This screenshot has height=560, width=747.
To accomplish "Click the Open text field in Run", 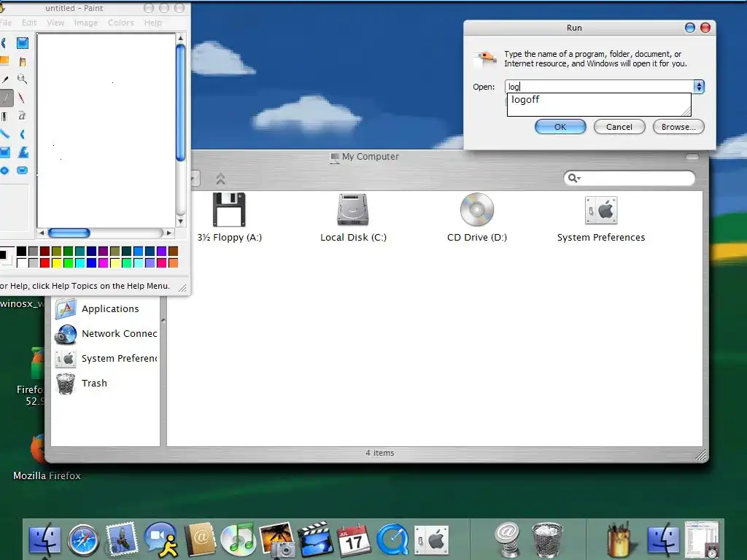I will coord(600,87).
